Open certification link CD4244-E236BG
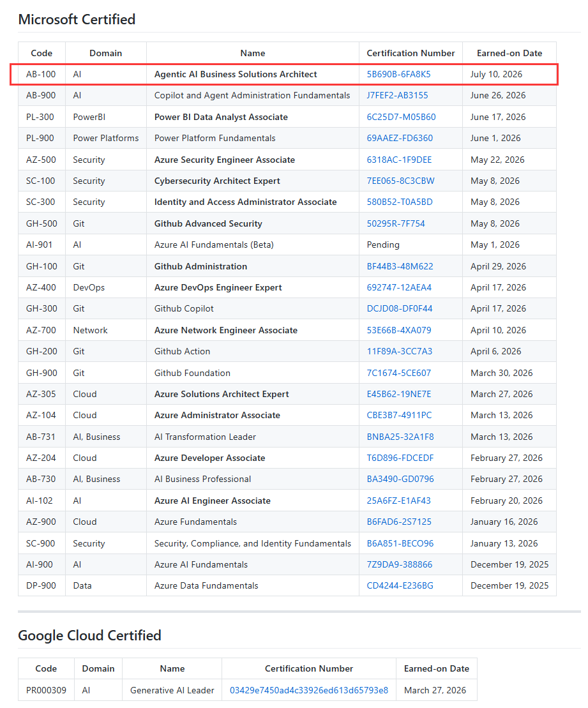The height and width of the screenshot is (708, 588). 400,585
